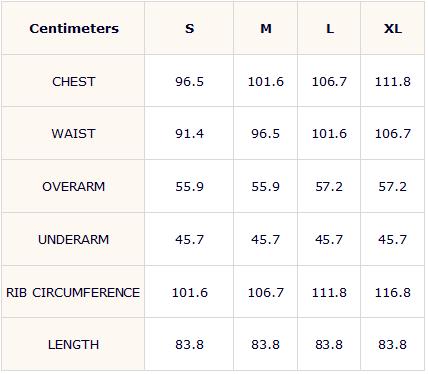Click underarm value 45.7 for size M
The width and height of the screenshot is (428, 374).
click(x=266, y=239)
